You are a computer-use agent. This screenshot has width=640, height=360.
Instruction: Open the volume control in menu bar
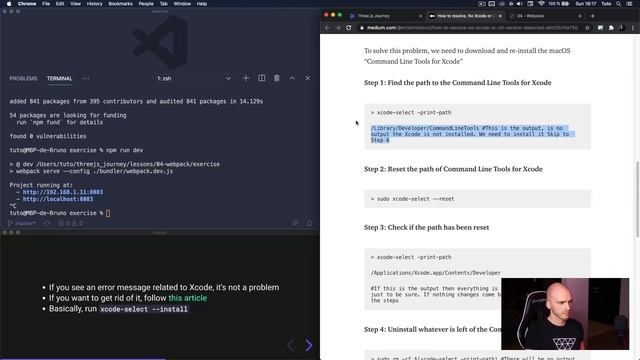tap(520, 4)
